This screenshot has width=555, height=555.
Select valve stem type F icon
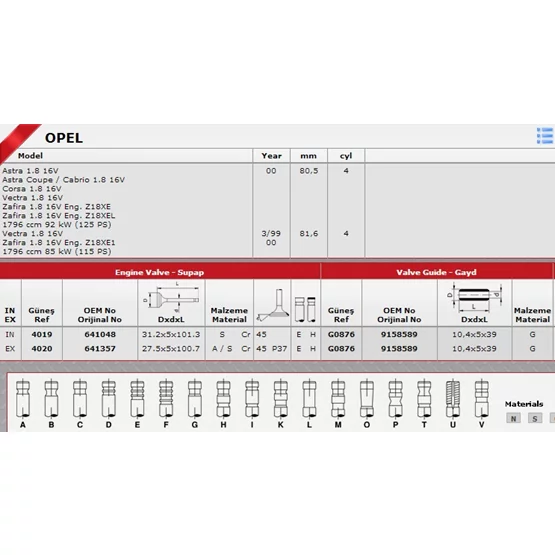(166, 399)
